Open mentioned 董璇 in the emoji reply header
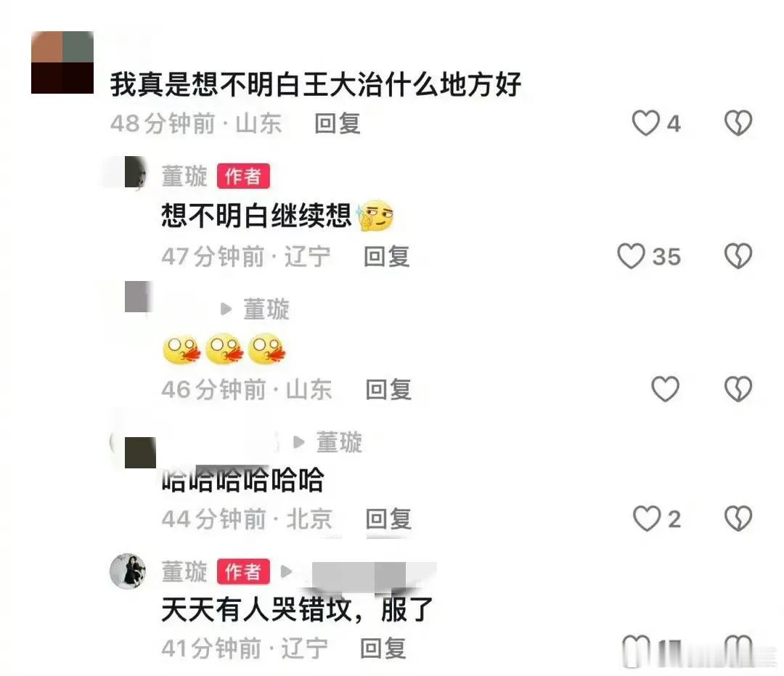This screenshot has width=784, height=676. click(266, 309)
